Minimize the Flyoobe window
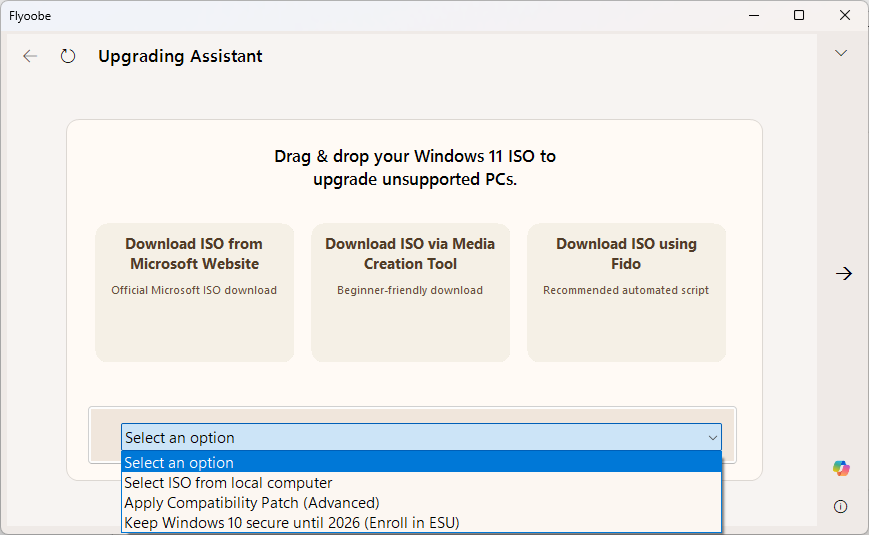 point(753,15)
